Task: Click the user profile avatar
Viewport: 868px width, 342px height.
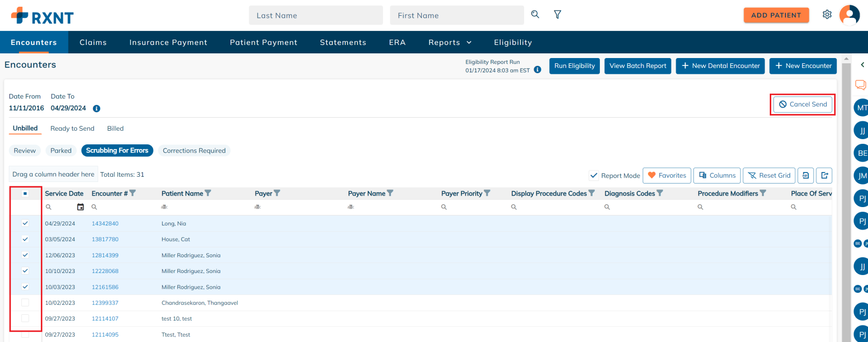Action: pyautogui.click(x=849, y=15)
